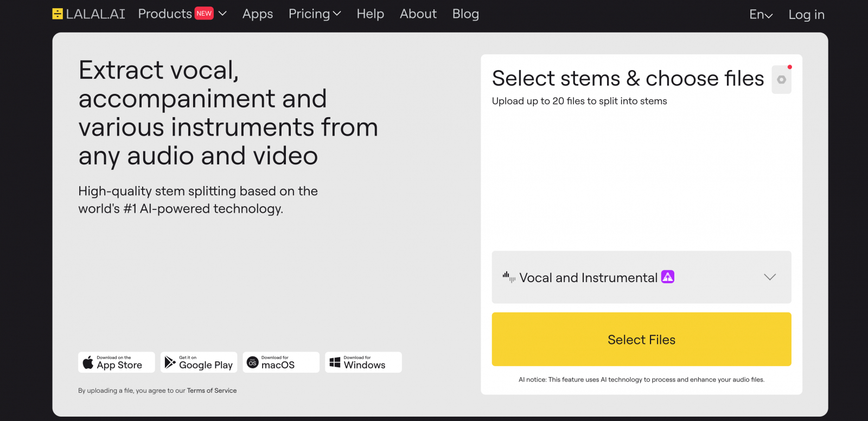Click the waveform icon beside Vocal and Instrumental
This screenshot has width=868, height=421.
click(509, 277)
